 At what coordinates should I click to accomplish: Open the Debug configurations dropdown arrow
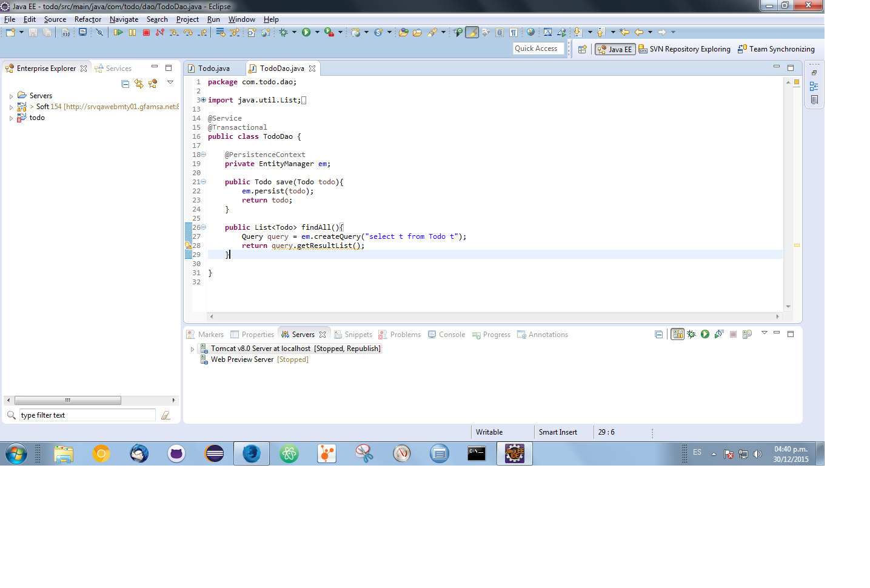(294, 32)
